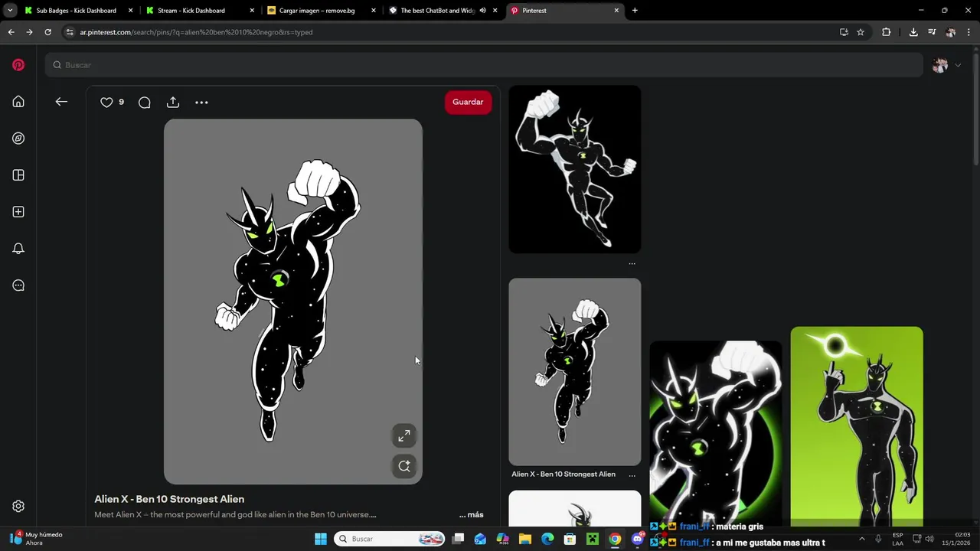Save the pin with the Guardar button
The width and height of the screenshot is (980, 551).
468,102
